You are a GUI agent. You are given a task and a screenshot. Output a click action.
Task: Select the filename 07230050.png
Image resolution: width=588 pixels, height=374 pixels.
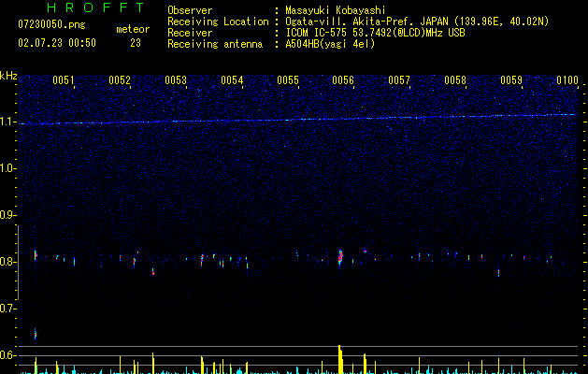coord(51,24)
